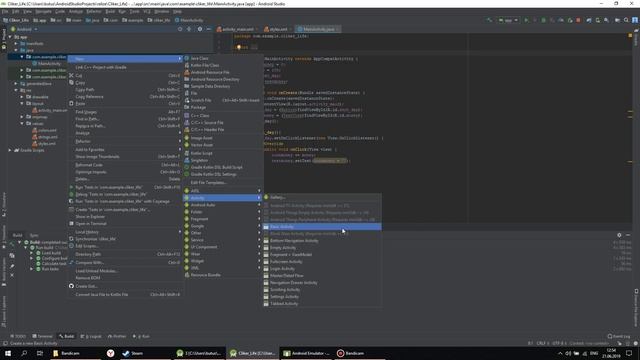Viewport: 640px width, 360px height.
Task: Open the Terminal tool window tab
Action: tap(42, 336)
